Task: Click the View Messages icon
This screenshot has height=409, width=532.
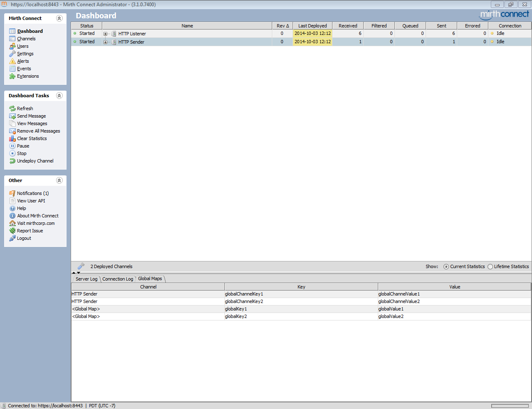Action: click(x=12, y=123)
